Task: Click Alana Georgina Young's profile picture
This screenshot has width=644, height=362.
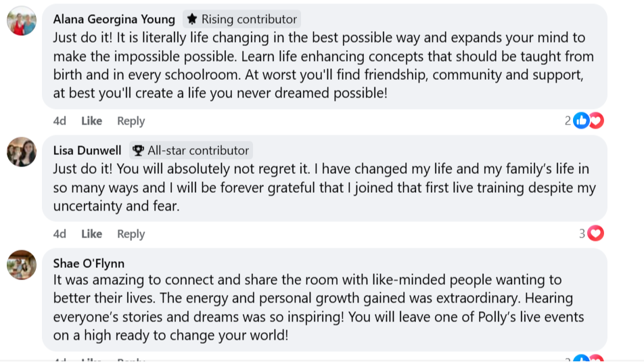Action: point(22,21)
